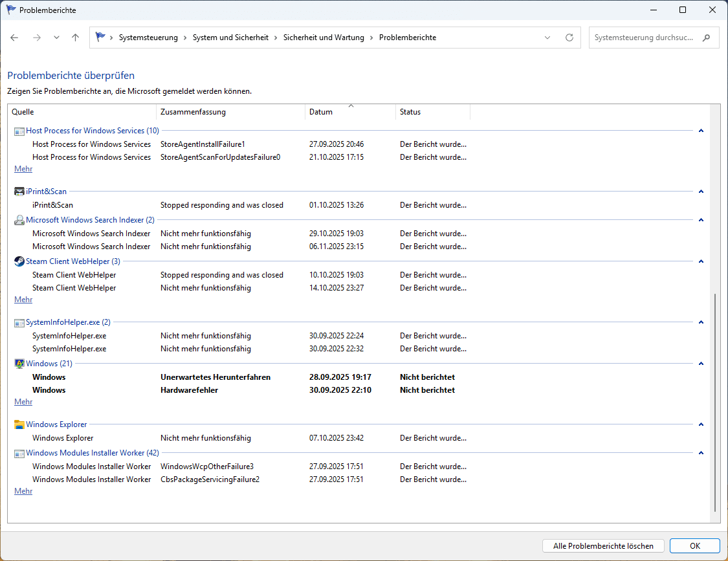Collapse the Host Process for Windows Services group

tap(701, 131)
